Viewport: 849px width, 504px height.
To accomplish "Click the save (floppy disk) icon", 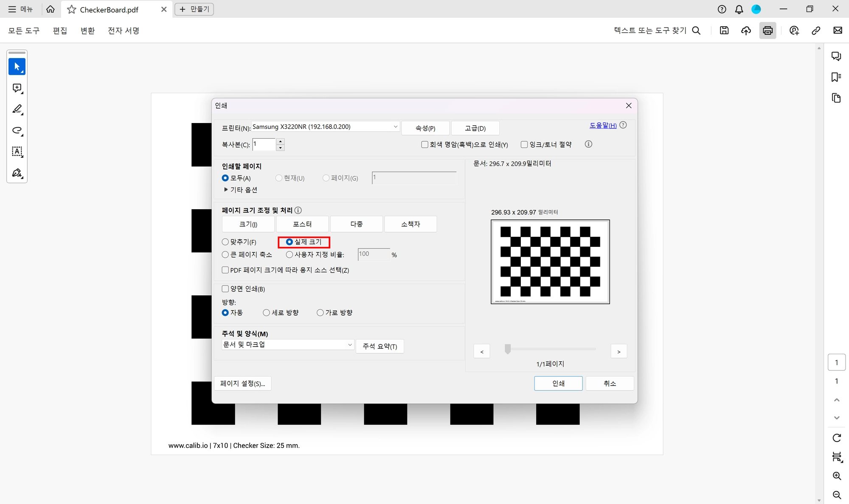I will coord(724,31).
